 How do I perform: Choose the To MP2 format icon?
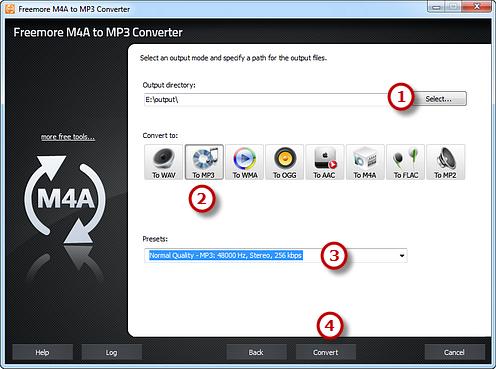point(446,162)
